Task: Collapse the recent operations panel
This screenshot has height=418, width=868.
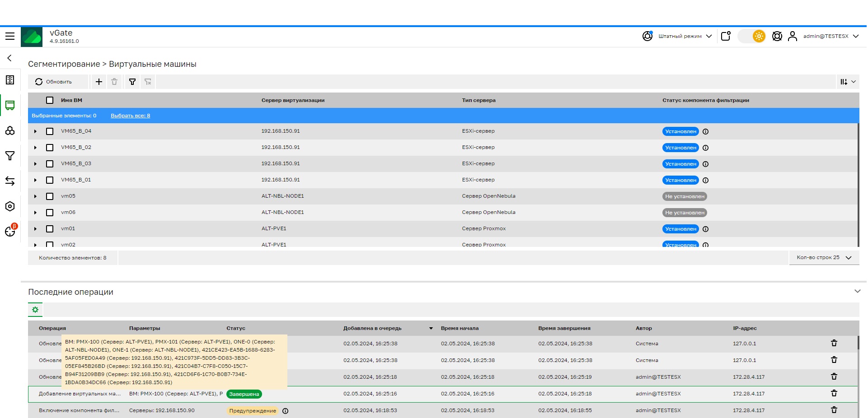Action: coord(857,292)
